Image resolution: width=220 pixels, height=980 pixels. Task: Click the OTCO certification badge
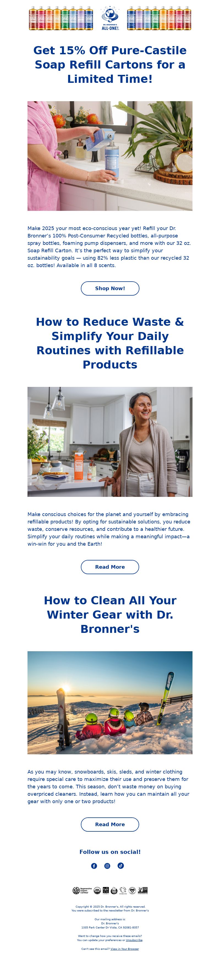[114, 890]
